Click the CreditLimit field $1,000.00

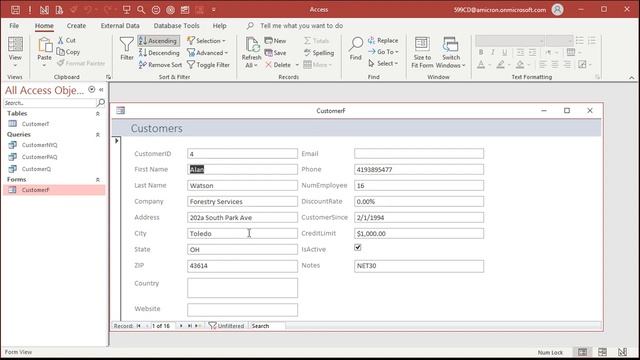(x=419, y=233)
